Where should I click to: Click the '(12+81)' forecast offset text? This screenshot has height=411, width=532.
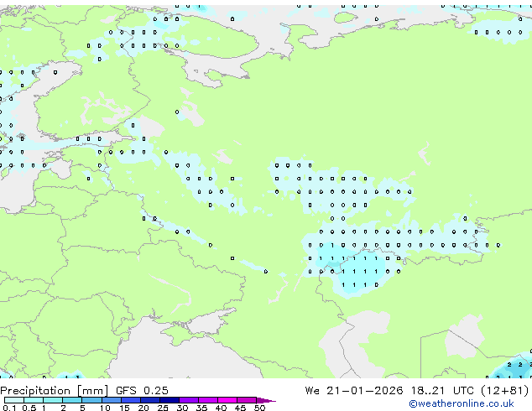505,390
